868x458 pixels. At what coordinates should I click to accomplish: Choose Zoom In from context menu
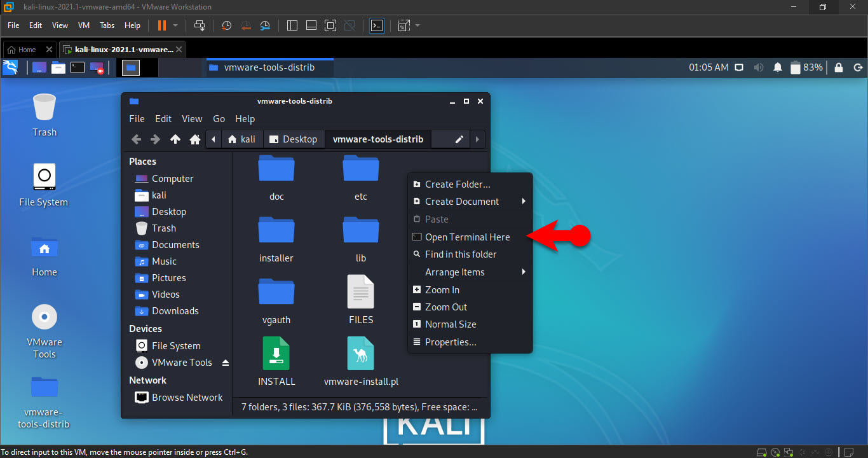(x=470, y=290)
